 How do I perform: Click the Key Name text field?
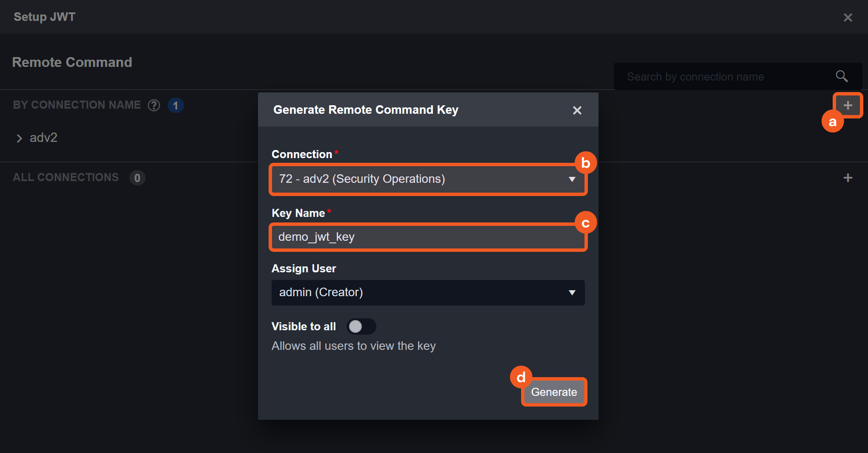(x=428, y=237)
